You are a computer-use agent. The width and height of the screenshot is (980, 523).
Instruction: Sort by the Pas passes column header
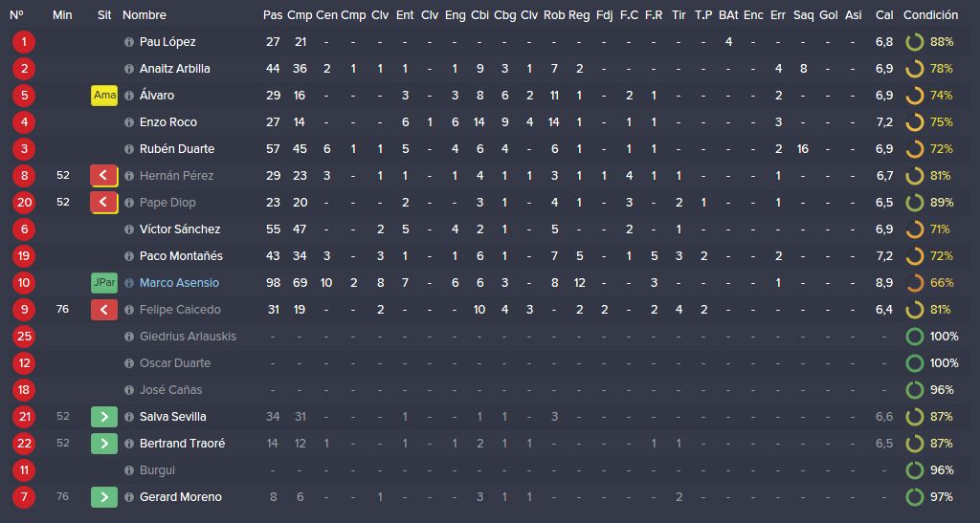pos(273,15)
